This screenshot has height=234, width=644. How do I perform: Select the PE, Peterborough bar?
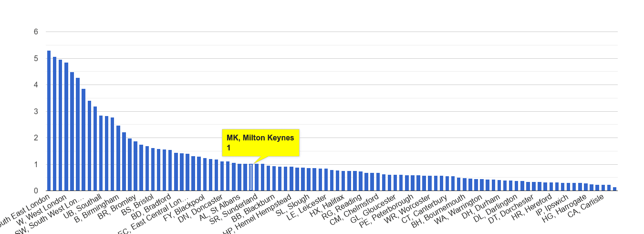(x=413, y=183)
